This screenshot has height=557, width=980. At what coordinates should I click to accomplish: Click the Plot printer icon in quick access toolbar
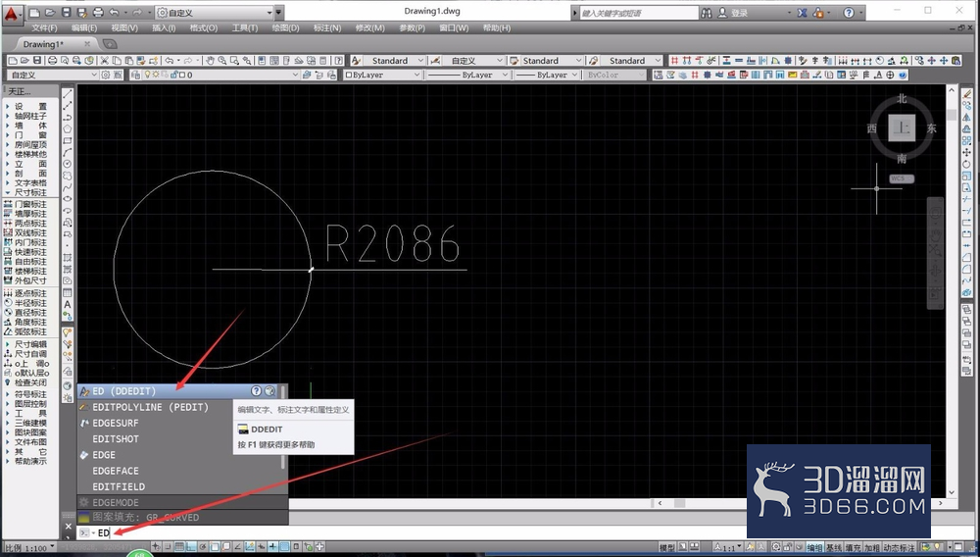98,13
